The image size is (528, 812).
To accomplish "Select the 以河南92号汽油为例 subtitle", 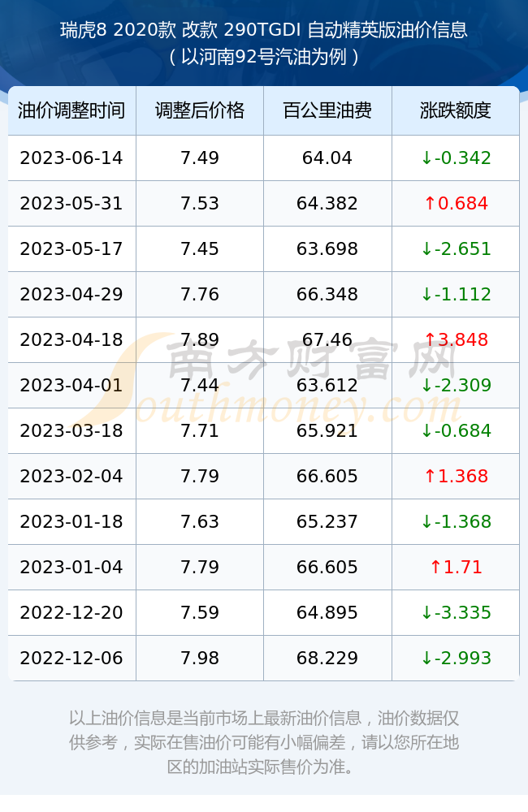I will pos(264,57).
